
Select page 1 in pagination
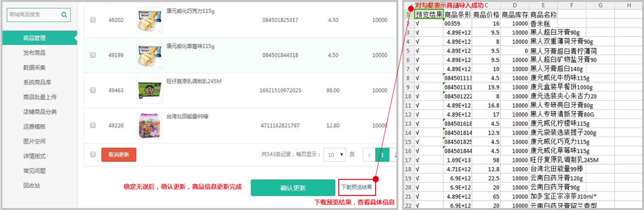click(382, 155)
